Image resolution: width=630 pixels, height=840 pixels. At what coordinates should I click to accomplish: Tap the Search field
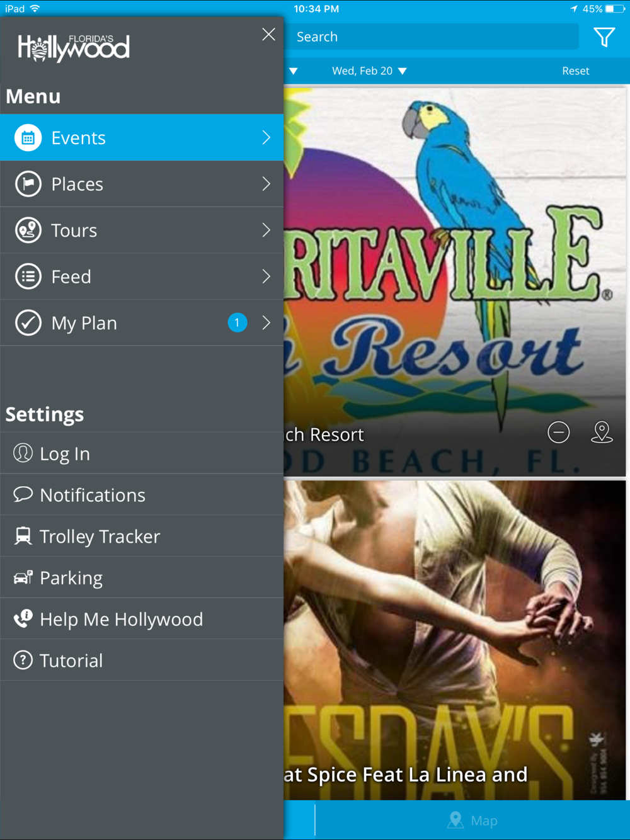(x=432, y=37)
